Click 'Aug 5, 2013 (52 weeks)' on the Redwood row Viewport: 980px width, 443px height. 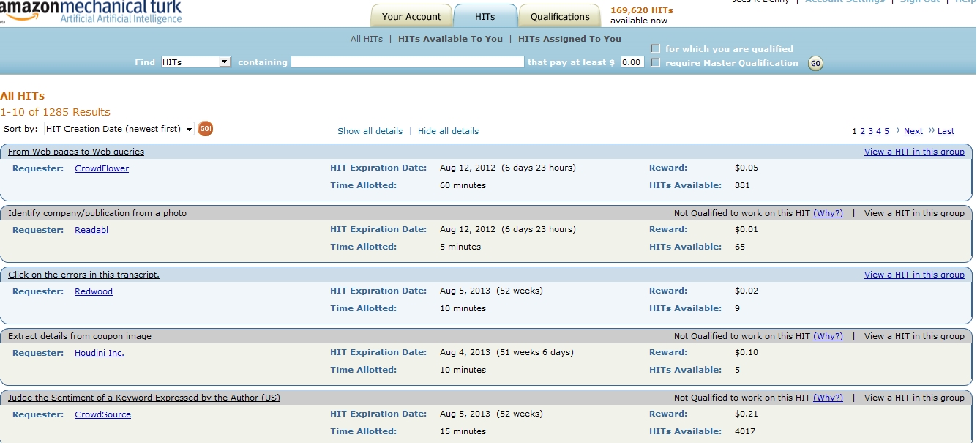(x=491, y=291)
